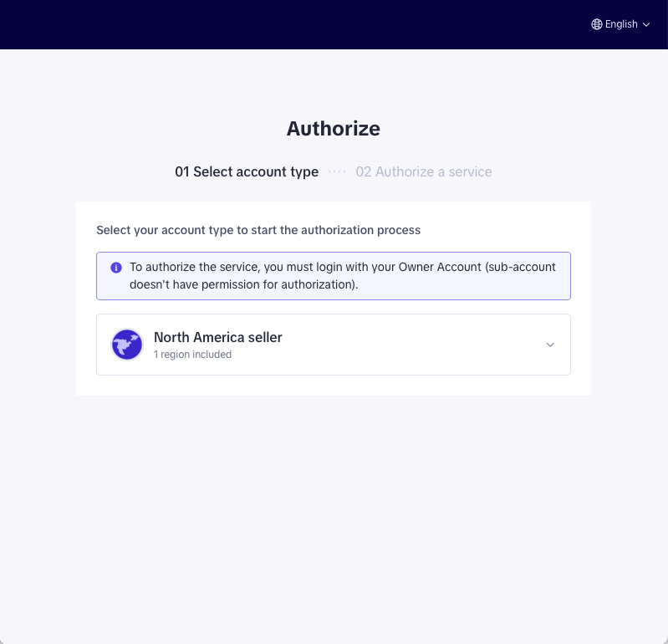The height and width of the screenshot is (644, 668).
Task: Click the info icon in the notice
Action: click(x=116, y=268)
